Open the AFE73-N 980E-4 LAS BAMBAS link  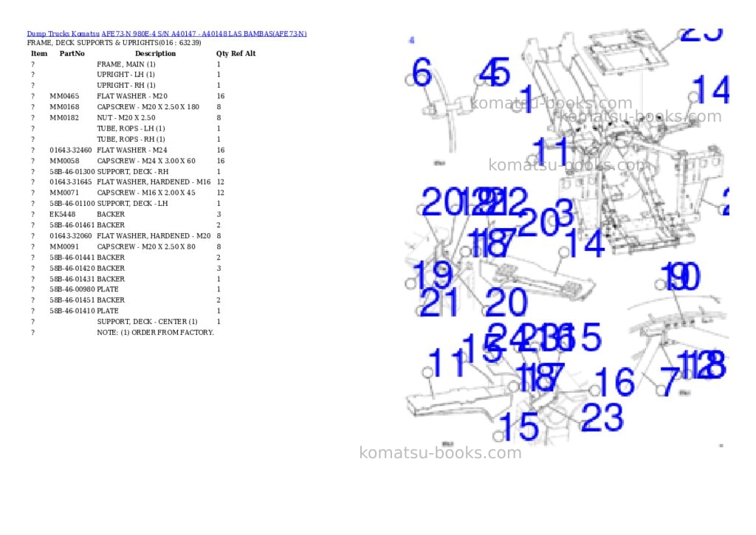204,34
